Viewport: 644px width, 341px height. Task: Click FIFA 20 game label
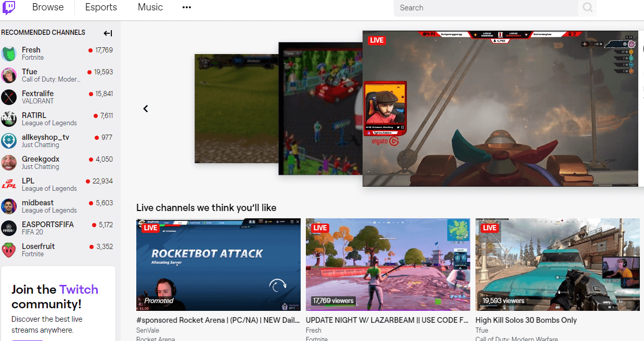pyautogui.click(x=32, y=232)
